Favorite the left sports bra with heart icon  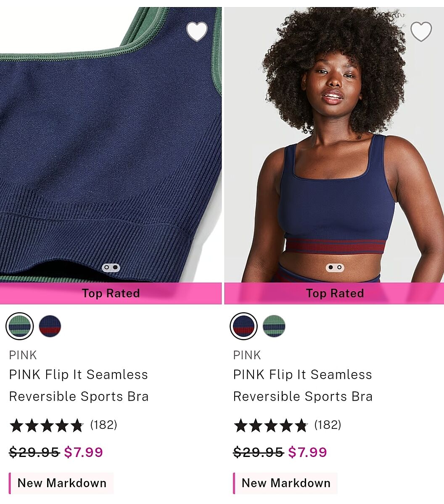tap(197, 31)
